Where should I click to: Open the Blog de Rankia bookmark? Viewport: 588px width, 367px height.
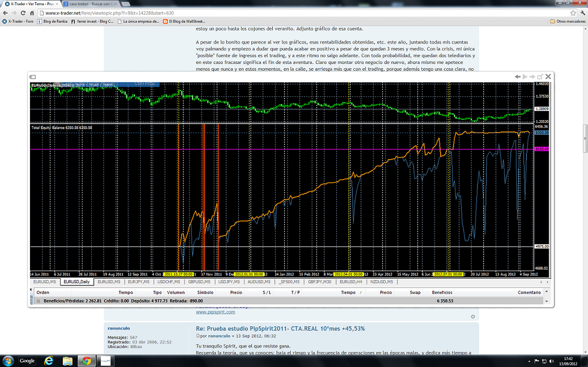coord(52,21)
